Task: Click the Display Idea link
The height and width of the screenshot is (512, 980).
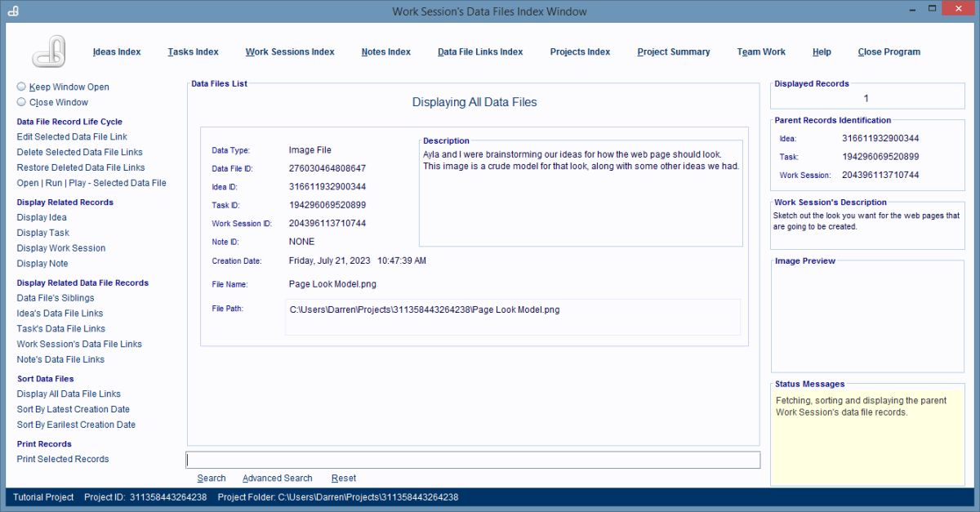Action: (x=42, y=217)
